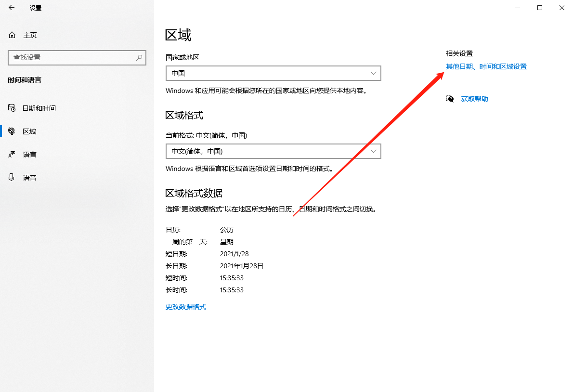This screenshot has width=573, height=392.
Task: Open 其他日期、时间和区域设置 link
Action: click(486, 66)
